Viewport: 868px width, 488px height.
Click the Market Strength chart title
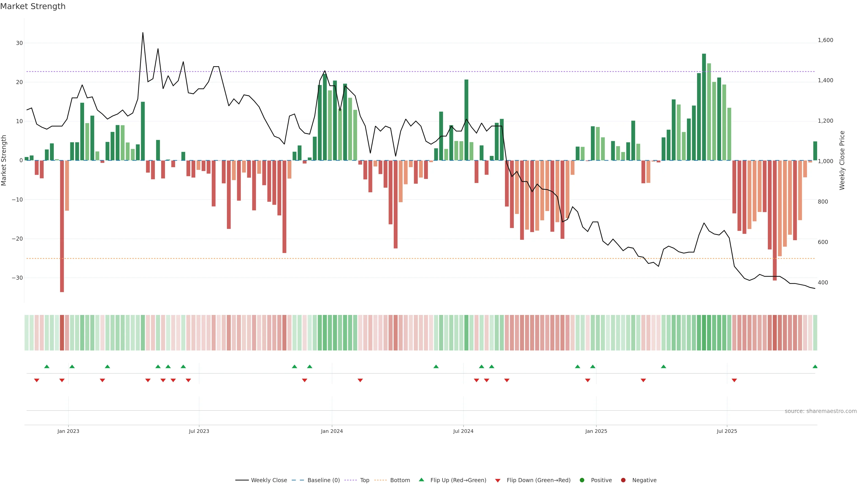coord(33,6)
